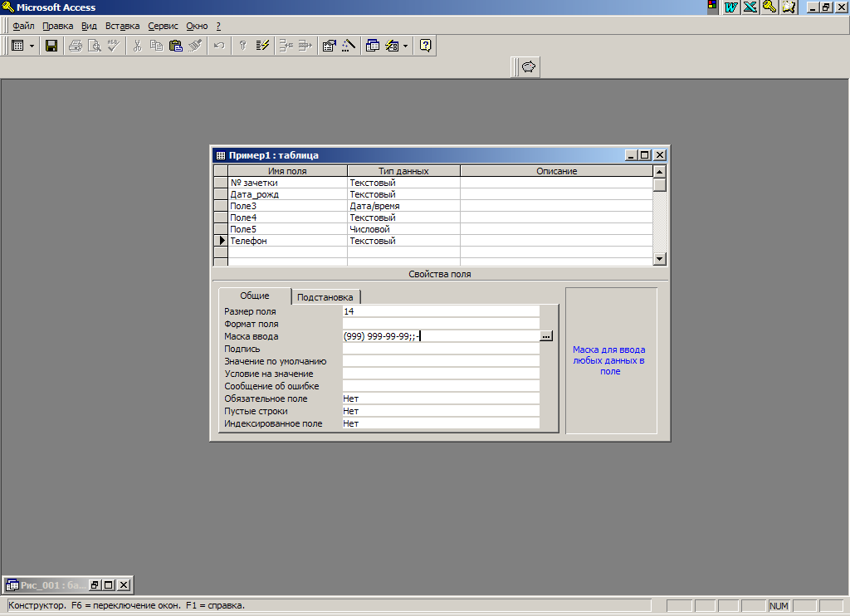Open the Окно menu
Viewport: 850px width, 616px height.
[x=197, y=26]
